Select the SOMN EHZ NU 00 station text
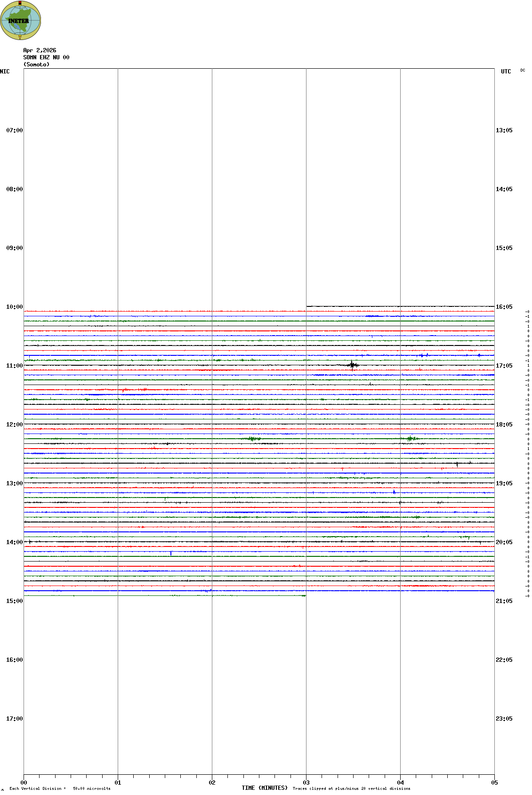532x795 pixels. pyautogui.click(x=46, y=57)
